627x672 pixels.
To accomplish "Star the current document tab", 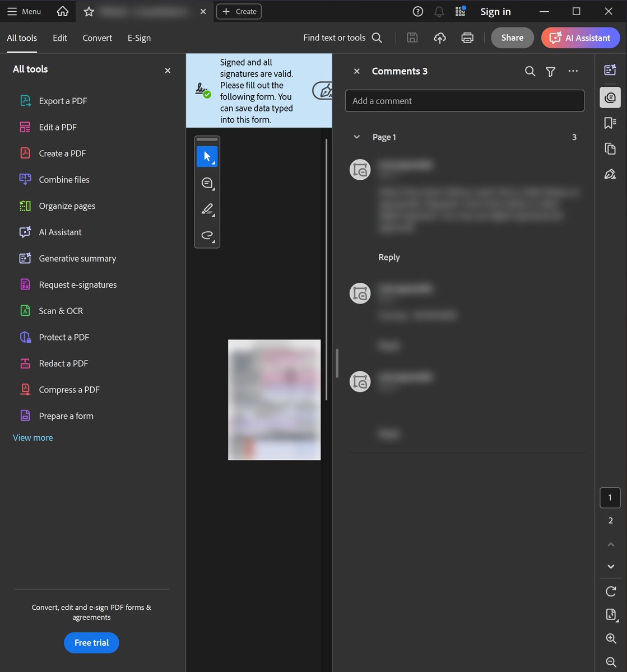I will 89,11.
